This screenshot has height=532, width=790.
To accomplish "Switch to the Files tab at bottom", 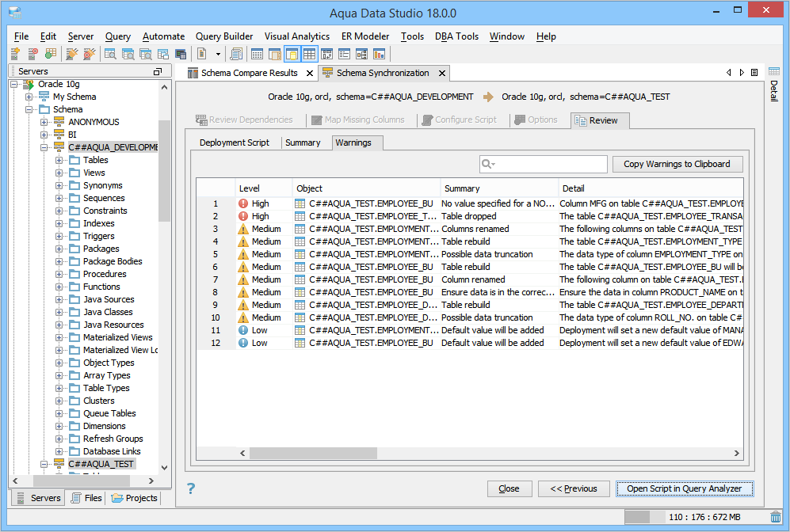I will click(87, 498).
